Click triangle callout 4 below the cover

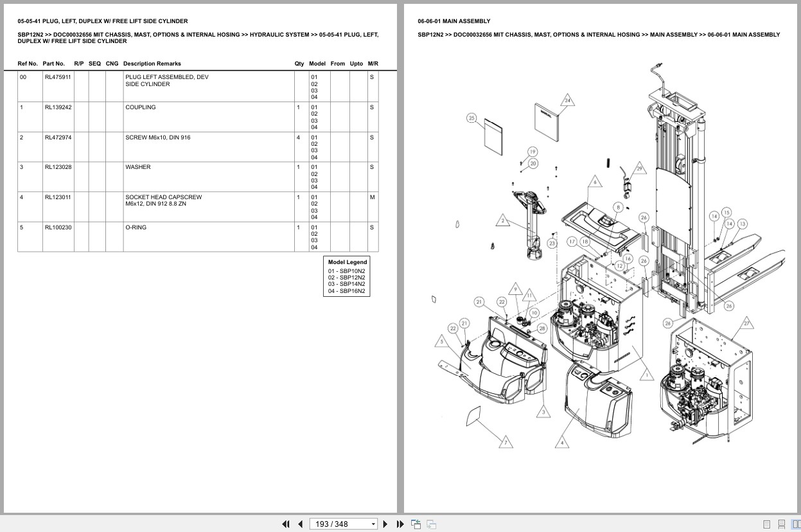click(x=562, y=442)
